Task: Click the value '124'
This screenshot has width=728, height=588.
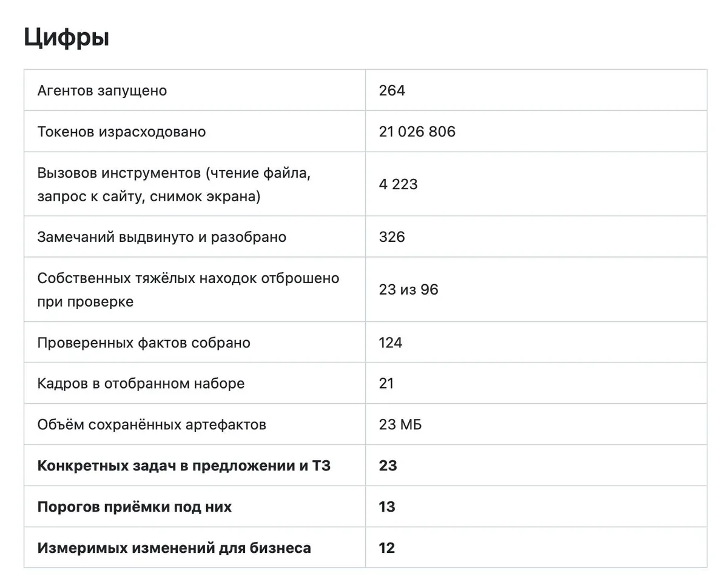Action: pyautogui.click(x=391, y=342)
